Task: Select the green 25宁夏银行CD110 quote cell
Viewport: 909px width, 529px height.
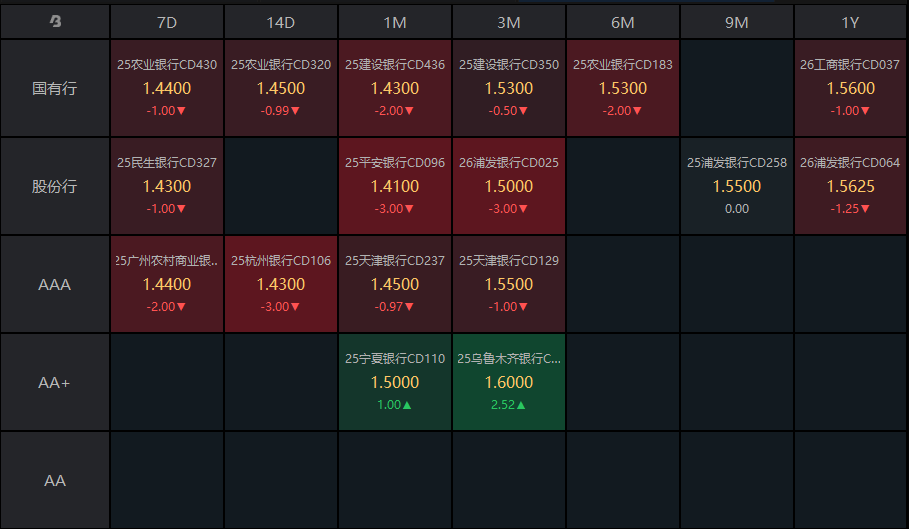Action: point(395,382)
